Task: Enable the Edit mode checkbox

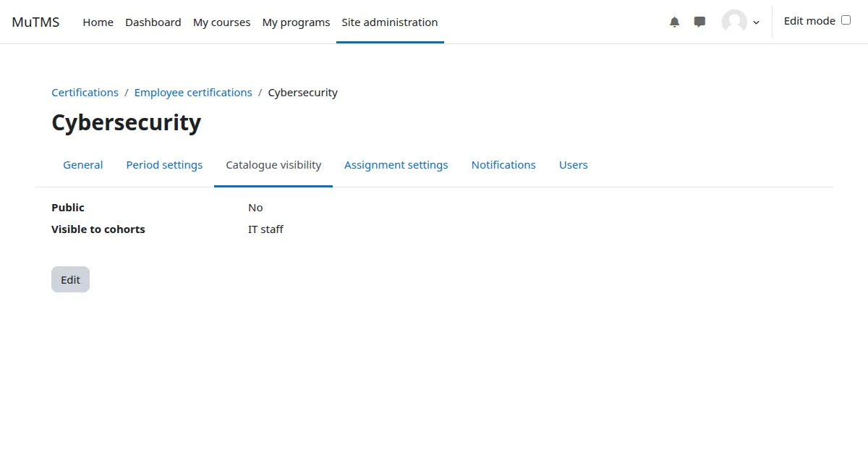Action: pyautogui.click(x=846, y=20)
